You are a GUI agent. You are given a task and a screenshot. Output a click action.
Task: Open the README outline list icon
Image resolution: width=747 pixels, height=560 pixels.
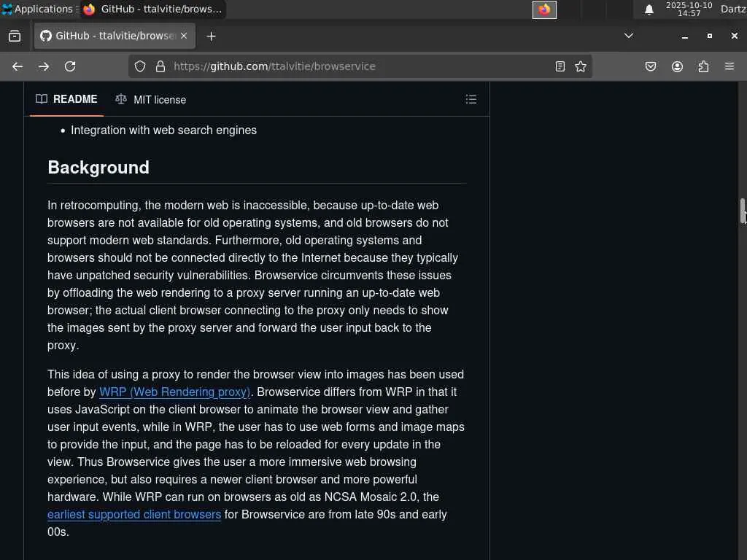coord(471,99)
